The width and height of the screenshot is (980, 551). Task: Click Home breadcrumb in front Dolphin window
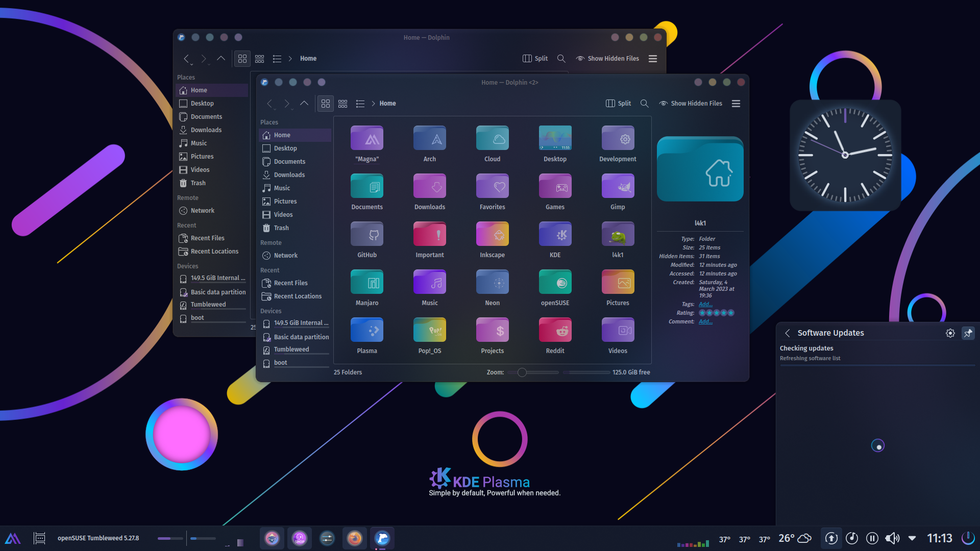[387, 104]
